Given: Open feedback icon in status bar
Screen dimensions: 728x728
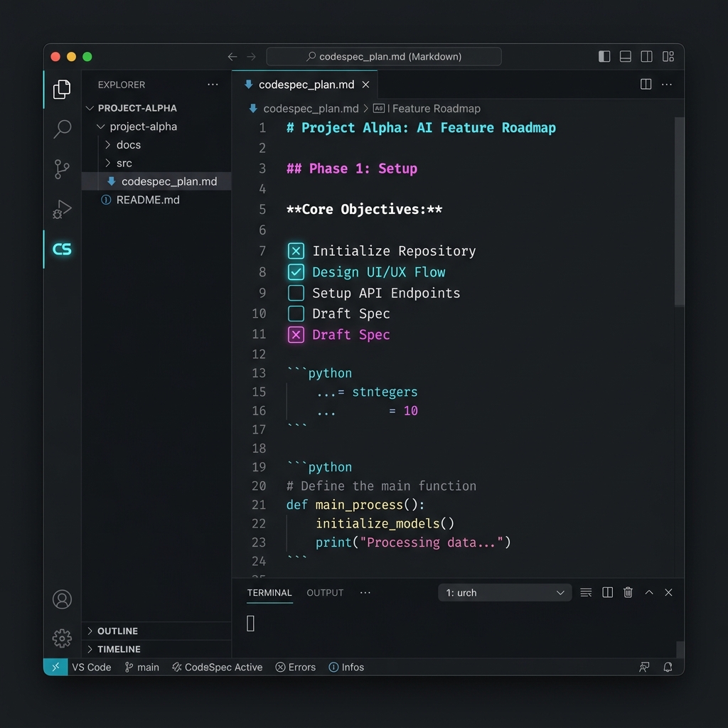Looking at the screenshot, I should click(x=644, y=667).
